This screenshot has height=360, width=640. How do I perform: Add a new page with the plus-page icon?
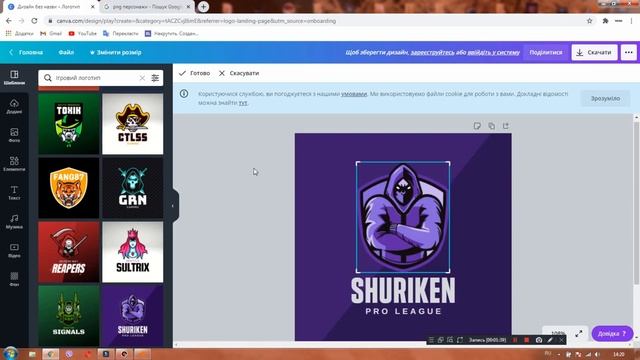(x=506, y=126)
